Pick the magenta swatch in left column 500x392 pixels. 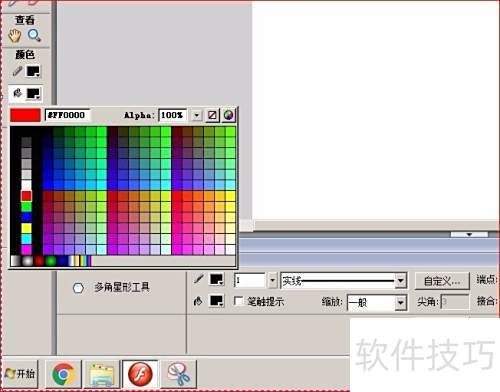[26, 249]
